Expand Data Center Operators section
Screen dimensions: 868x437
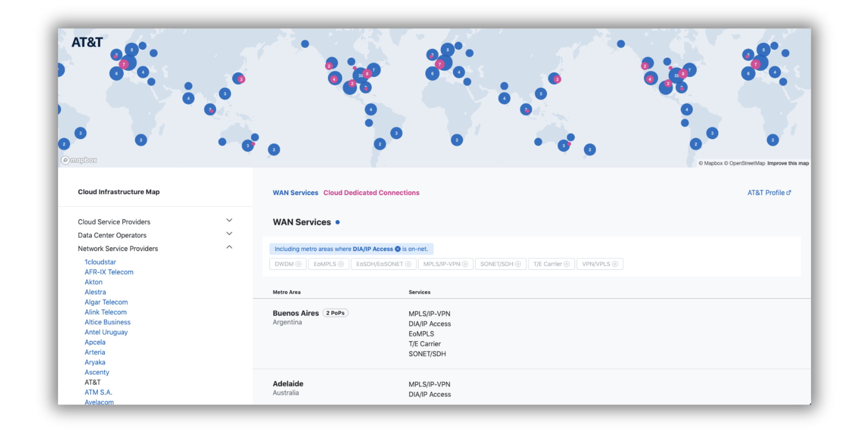(229, 234)
